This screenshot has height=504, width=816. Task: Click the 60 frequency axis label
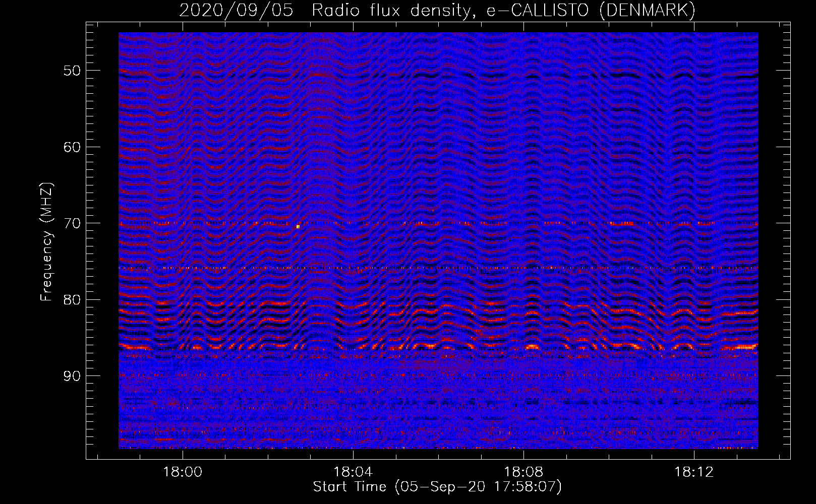pyautogui.click(x=72, y=147)
